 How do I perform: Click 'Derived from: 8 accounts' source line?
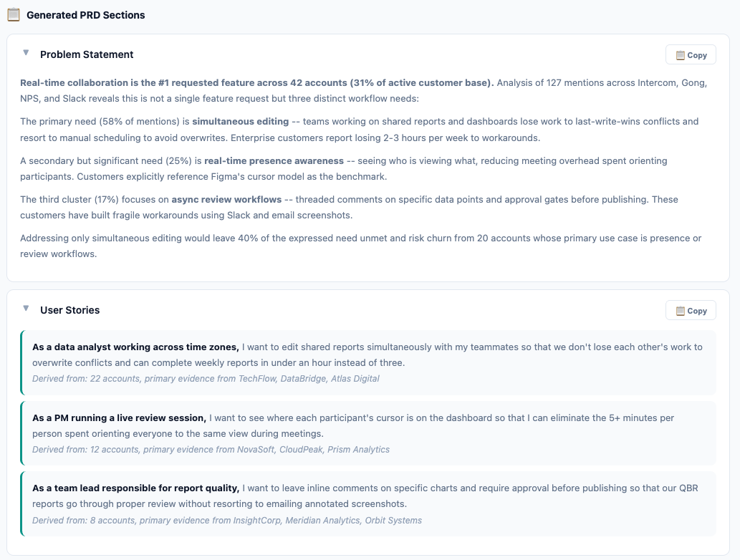click(x=227, y=520)
